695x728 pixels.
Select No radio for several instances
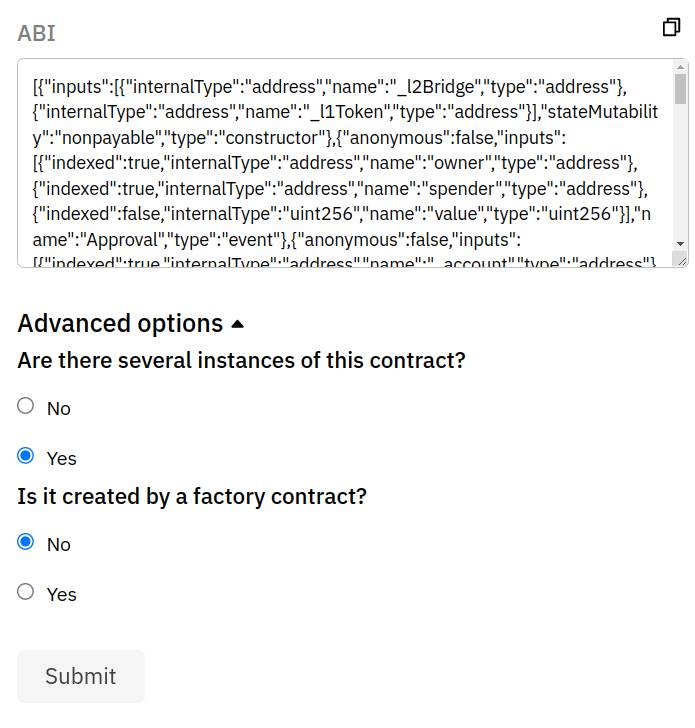click(26, 405)
